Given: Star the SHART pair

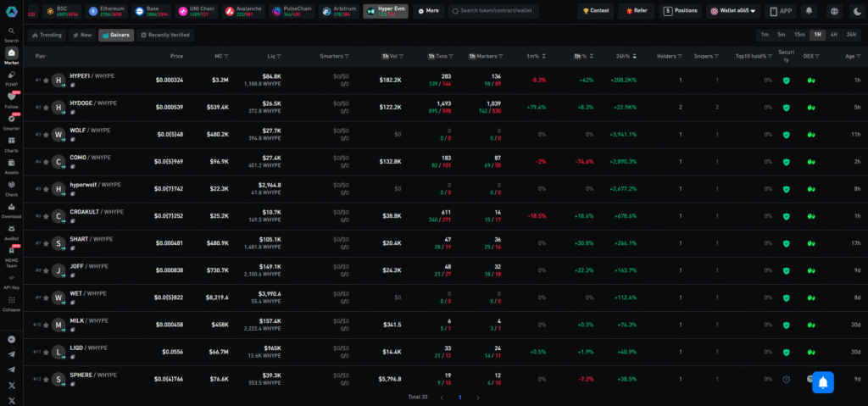Looking at the screenshot, I should (46, 243).
